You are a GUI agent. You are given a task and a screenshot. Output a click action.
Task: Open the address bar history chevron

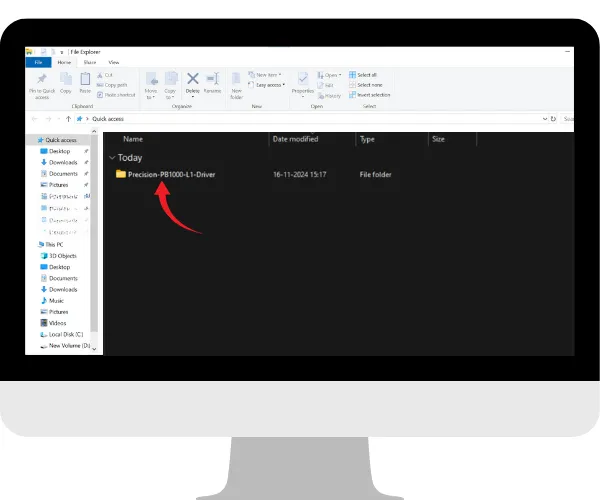click(x=545, y=119)
